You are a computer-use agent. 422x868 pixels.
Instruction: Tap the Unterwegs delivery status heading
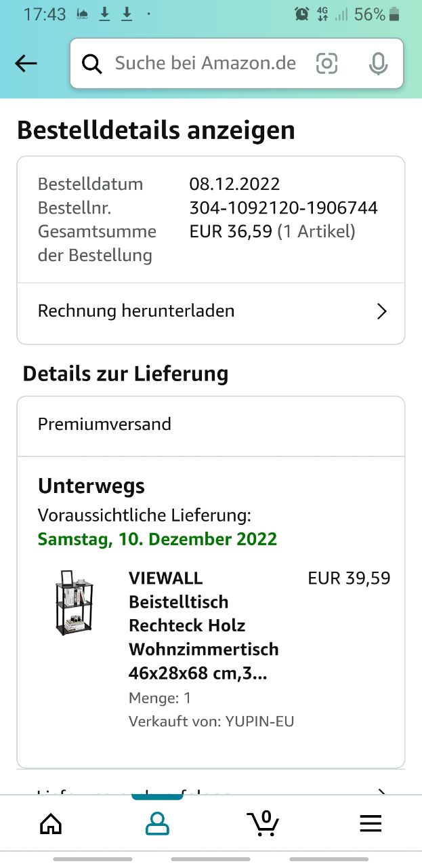(91, 486)
